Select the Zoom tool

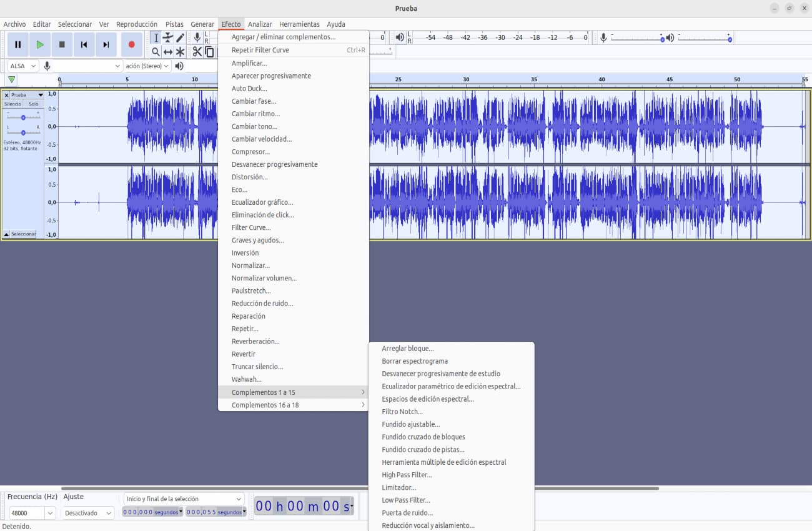156,52
